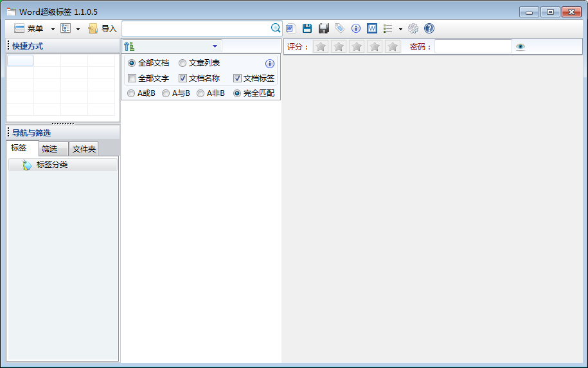Screen dimensions: 588x368
Task: Select the A与B radio option
Action: click(x=176, y=93)
